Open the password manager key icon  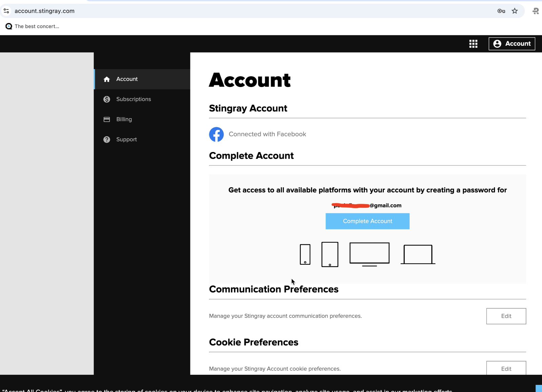click(x=501, y=11)
